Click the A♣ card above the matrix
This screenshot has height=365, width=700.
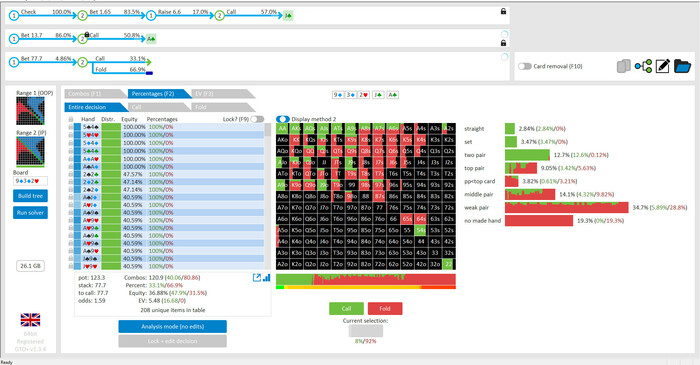coord(392,95)
